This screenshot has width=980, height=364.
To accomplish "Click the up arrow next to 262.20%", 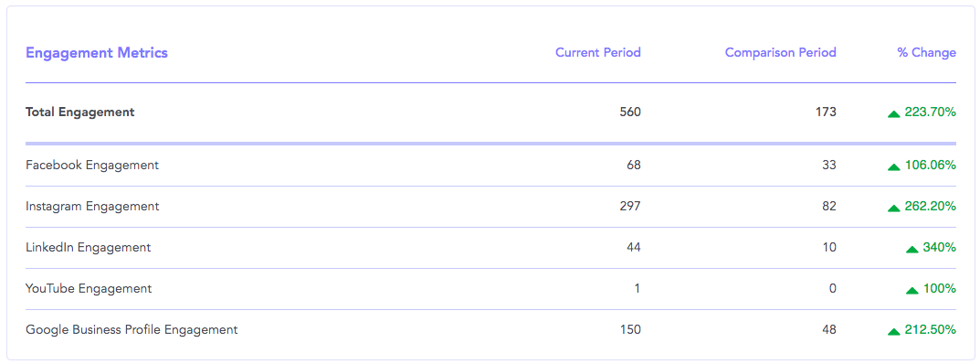I will pyautogui.click(x=894, y=209).
